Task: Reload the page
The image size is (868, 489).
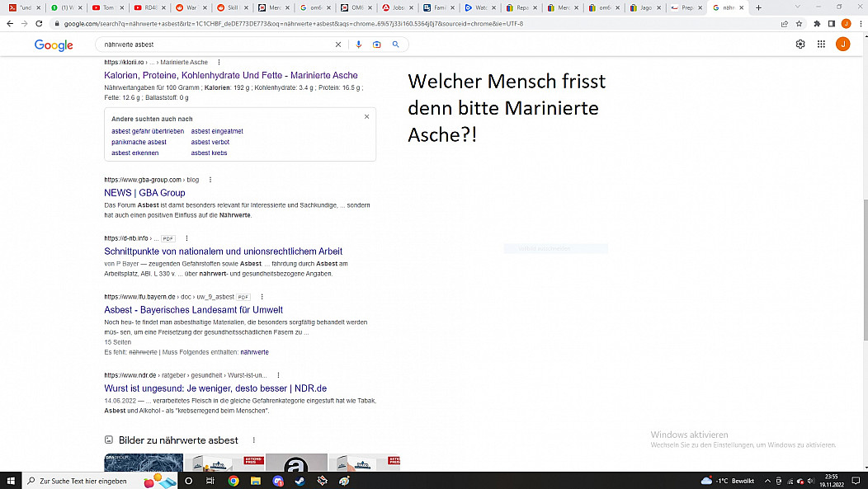Action: coord(38,23)
